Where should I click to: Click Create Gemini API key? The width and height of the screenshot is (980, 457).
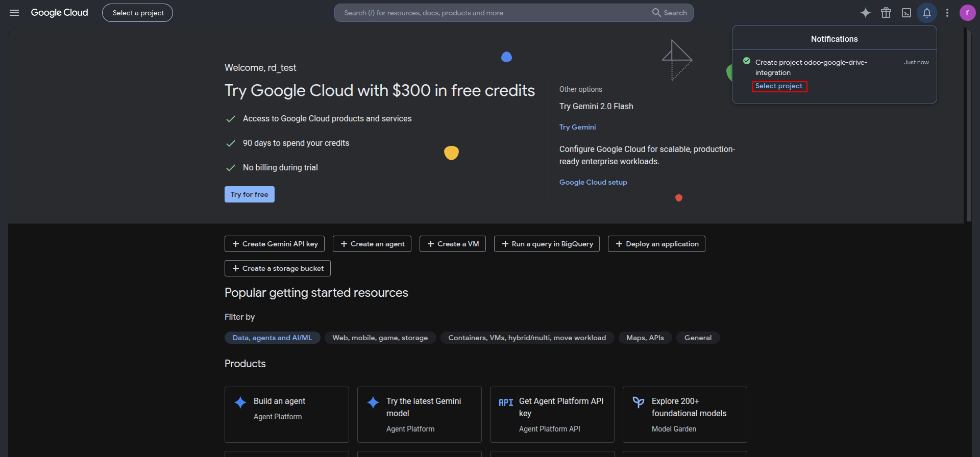(275, 244)
